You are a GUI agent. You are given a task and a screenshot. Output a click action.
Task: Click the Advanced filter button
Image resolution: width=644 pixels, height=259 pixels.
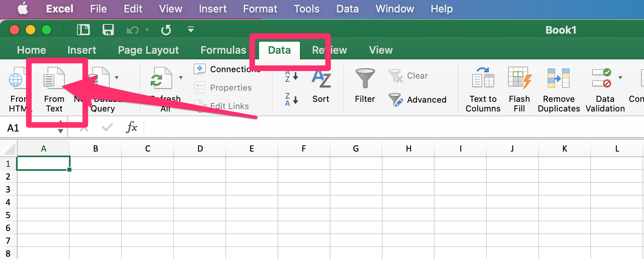[417, 99]
